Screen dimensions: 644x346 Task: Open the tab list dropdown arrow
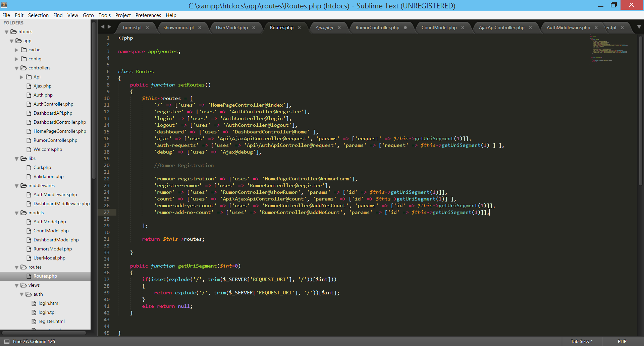(x=639, y=27)
